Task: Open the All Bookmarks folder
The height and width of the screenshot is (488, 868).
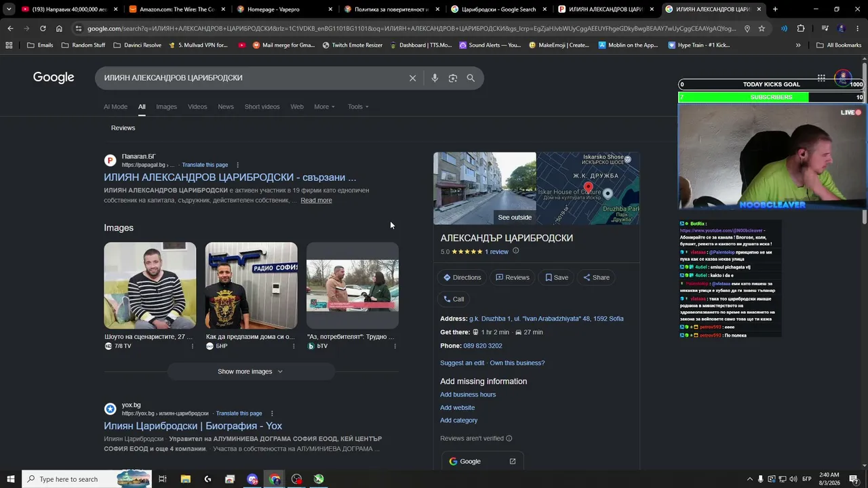Action: point(839,45)
